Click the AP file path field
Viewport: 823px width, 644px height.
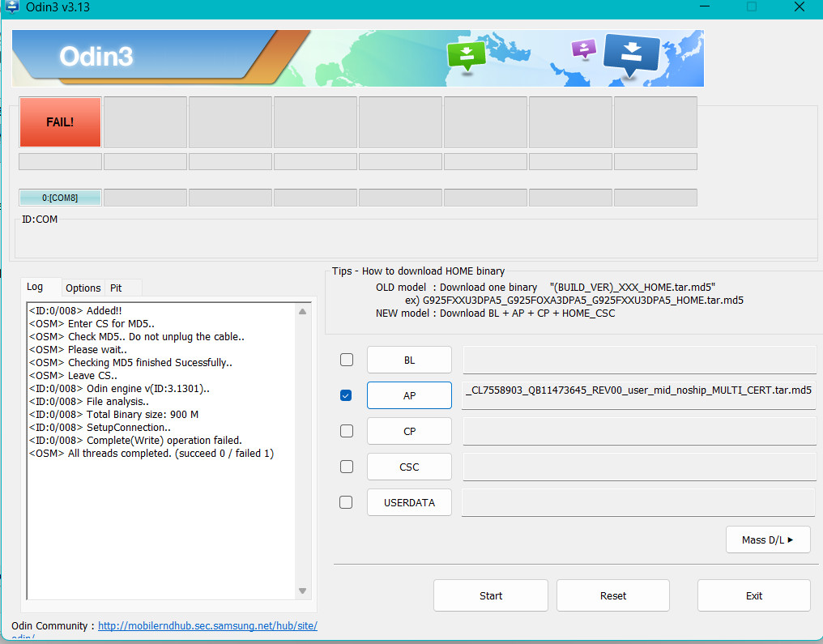click(x=639, y=395)
